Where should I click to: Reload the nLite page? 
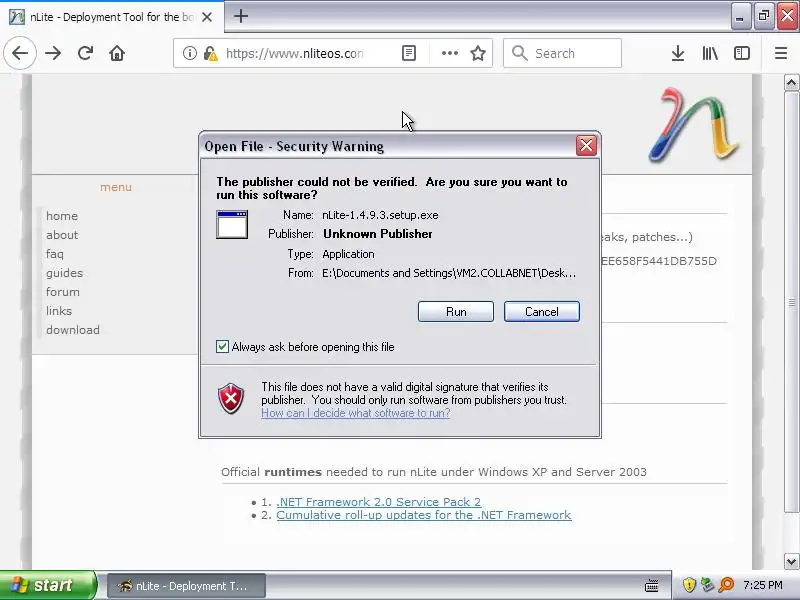(85, 53)
